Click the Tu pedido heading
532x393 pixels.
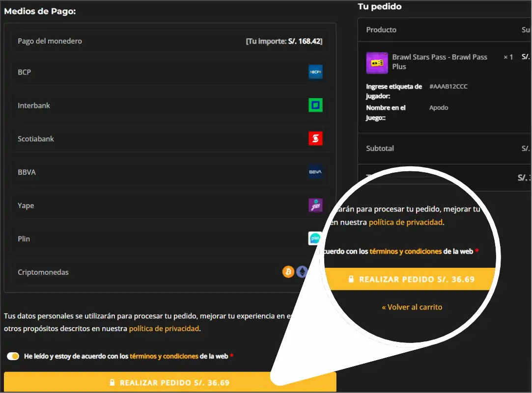(379, 6)
